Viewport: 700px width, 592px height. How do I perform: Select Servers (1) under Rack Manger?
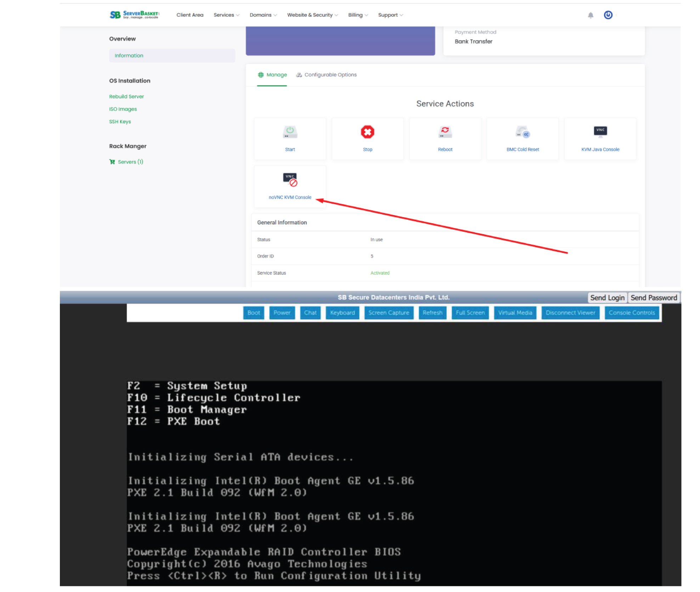click(130, 162)
